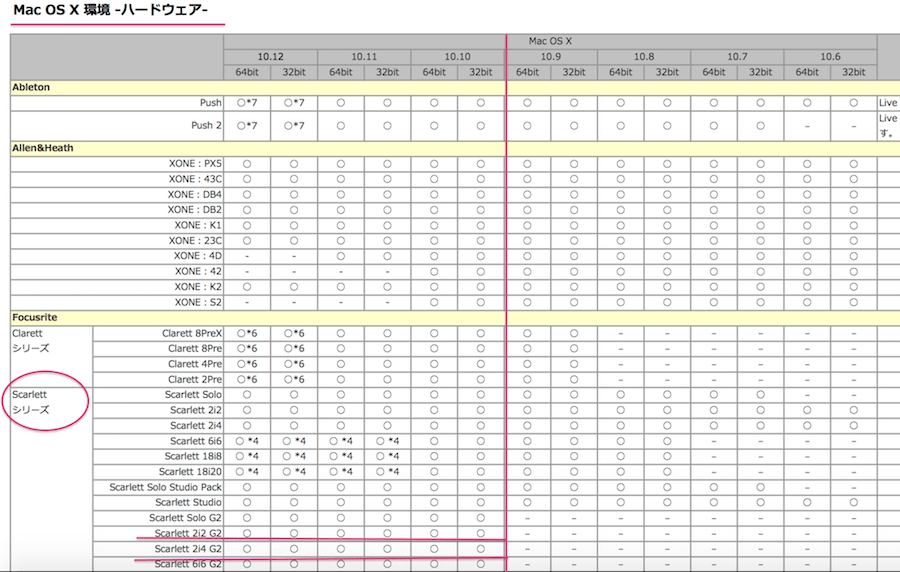Select the "Scarlett 2i2" row label

[196, 410]
